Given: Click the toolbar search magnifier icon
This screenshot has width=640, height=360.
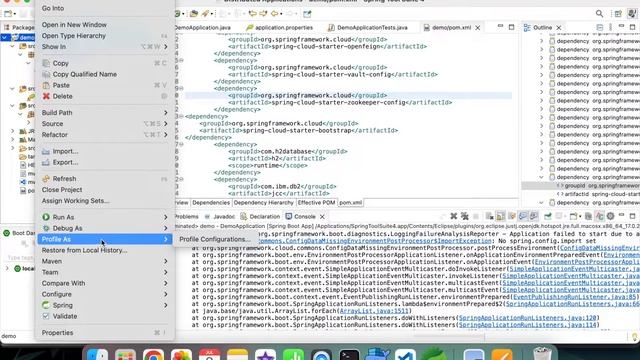Looking at the screenshot, I should point(599,14).
